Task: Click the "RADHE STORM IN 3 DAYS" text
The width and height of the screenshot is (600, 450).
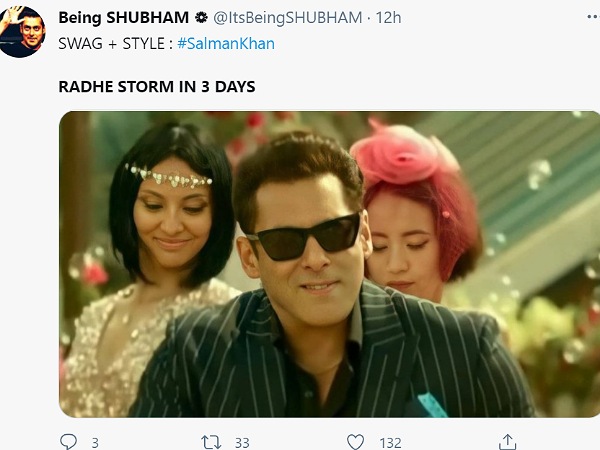Action: pos(156,87)
